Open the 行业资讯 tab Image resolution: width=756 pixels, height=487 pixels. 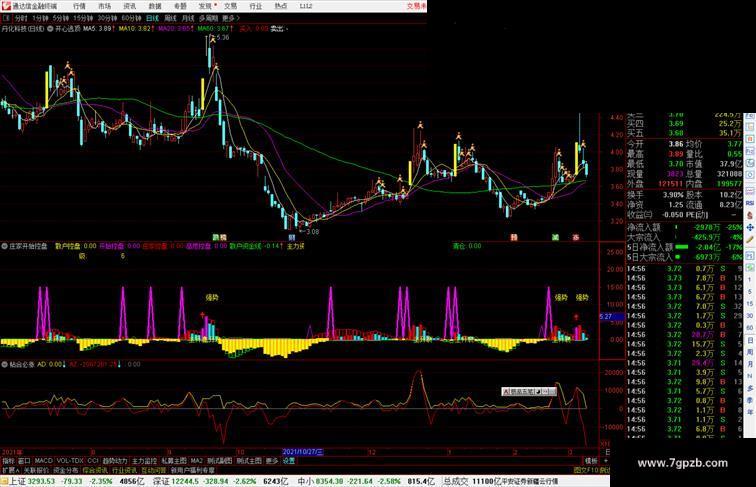[x=124, y=470]
